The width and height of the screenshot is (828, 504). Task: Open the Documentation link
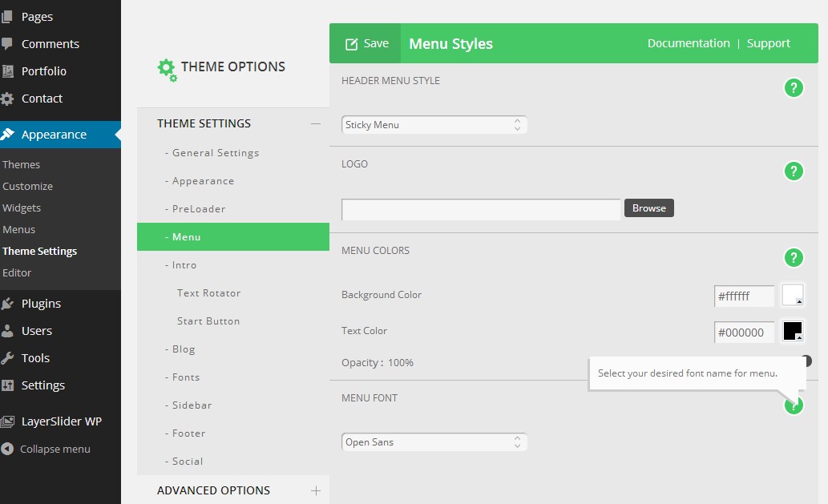pos(689,43)
